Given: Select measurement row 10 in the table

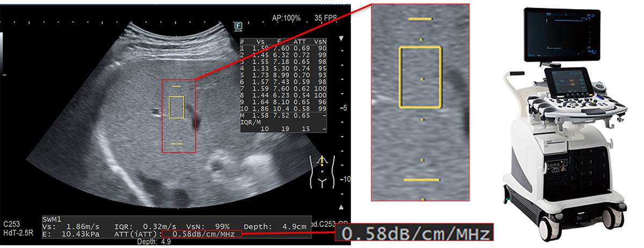Looking at the screenshot, I should tap(284, 108).
